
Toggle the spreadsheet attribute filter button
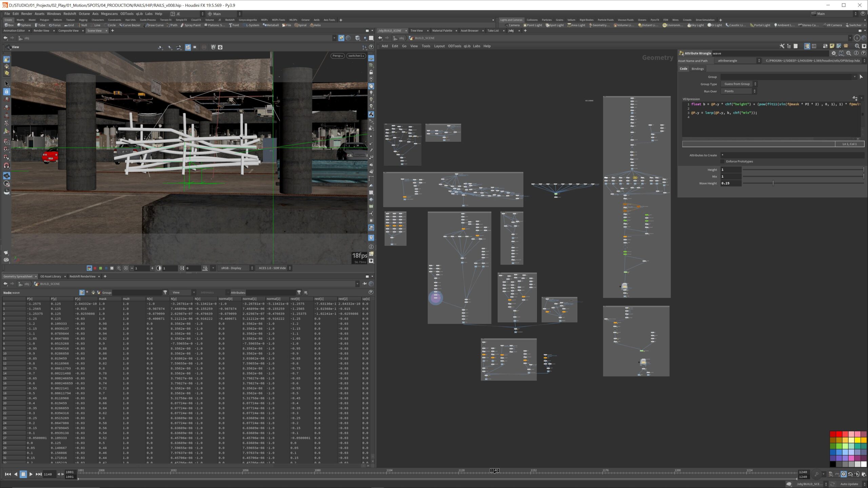(x=299, y=292)
